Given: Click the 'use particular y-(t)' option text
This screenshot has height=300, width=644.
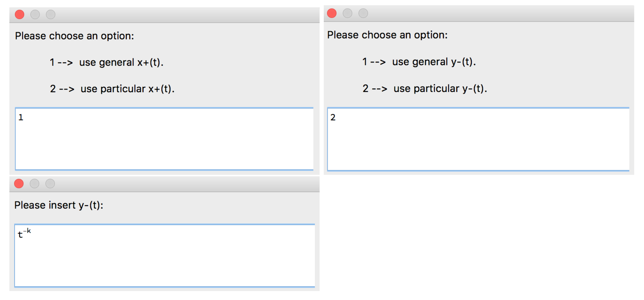Looking at the screenshot, I should tap(440, 89).
